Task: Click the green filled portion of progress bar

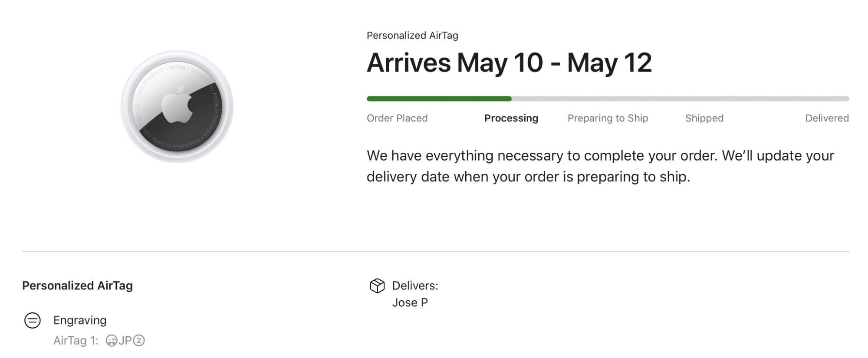Action: tap(438, 99)
